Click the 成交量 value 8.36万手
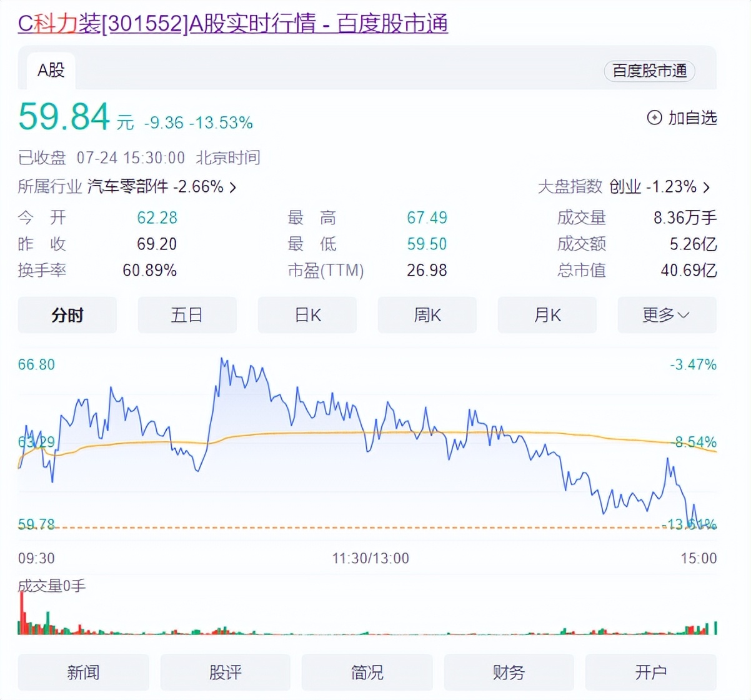The height and width of the screenshot is (700, 751). click(x=685, y=217)
